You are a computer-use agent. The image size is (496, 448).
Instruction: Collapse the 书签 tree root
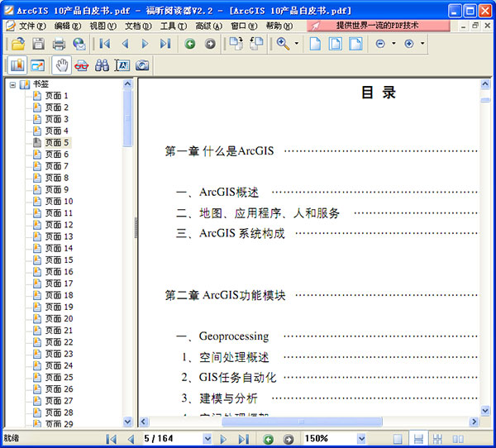coord(12,84)
